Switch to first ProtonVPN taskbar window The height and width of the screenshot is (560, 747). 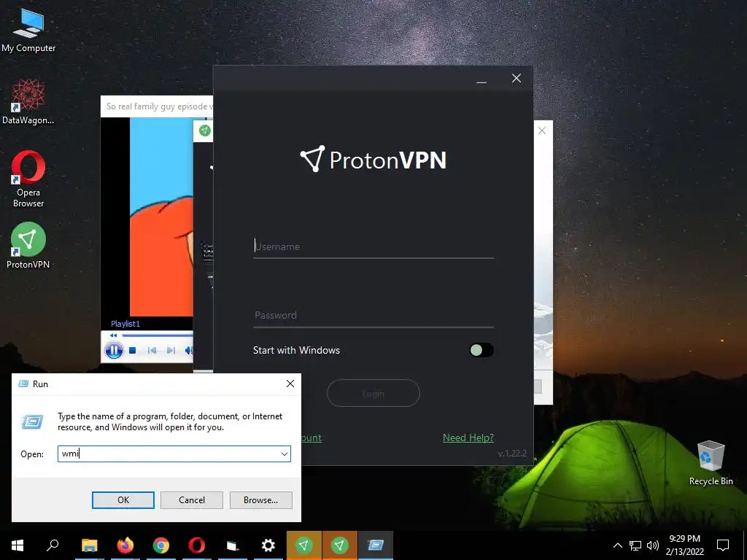coord(304,545)
